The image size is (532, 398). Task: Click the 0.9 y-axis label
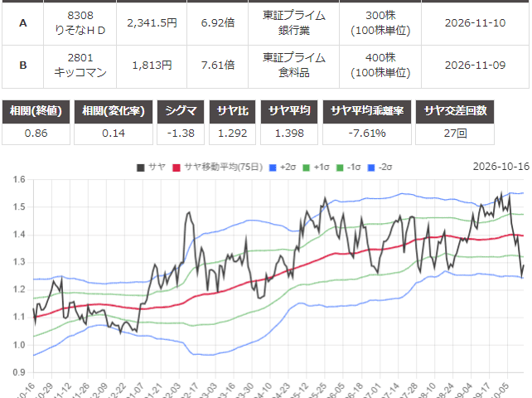tap(19, 372)
